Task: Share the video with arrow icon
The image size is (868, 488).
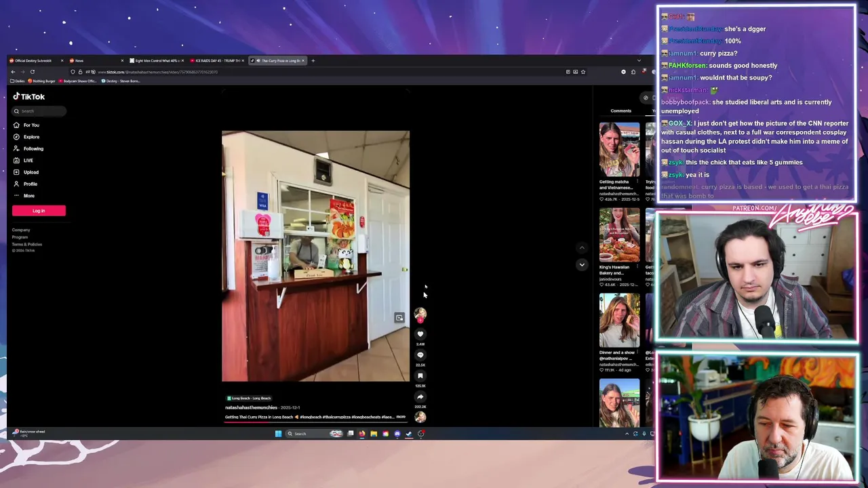Action: 420,397
